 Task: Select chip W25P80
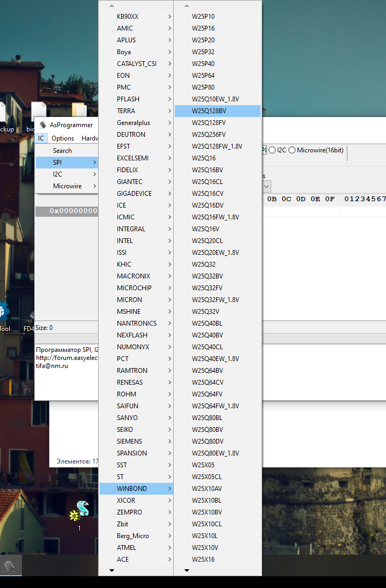coord(217,87)
